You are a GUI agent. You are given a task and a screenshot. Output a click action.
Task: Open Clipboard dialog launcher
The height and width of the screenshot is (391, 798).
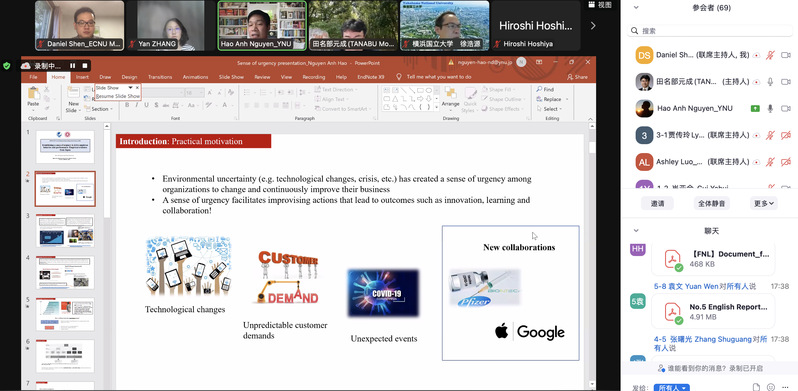[x=58, y=119]
